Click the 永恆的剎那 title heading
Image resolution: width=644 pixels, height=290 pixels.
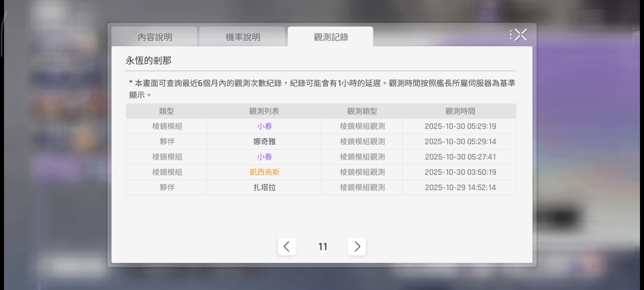point(148,61)
